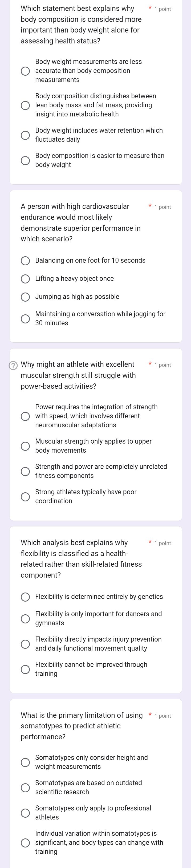Select 'Jumping as high as possible'
The height and width of the screenshot is (868, 191).
[x=25, y=297]
